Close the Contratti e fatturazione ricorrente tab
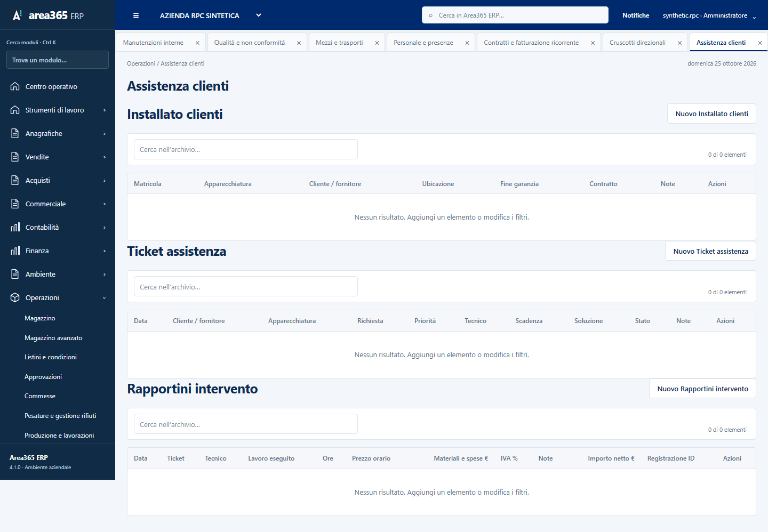This screenshot has width=768, height=532. [593, 43]
